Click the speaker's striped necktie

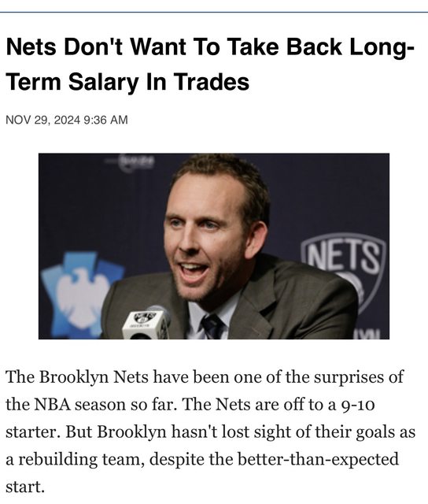212,327
